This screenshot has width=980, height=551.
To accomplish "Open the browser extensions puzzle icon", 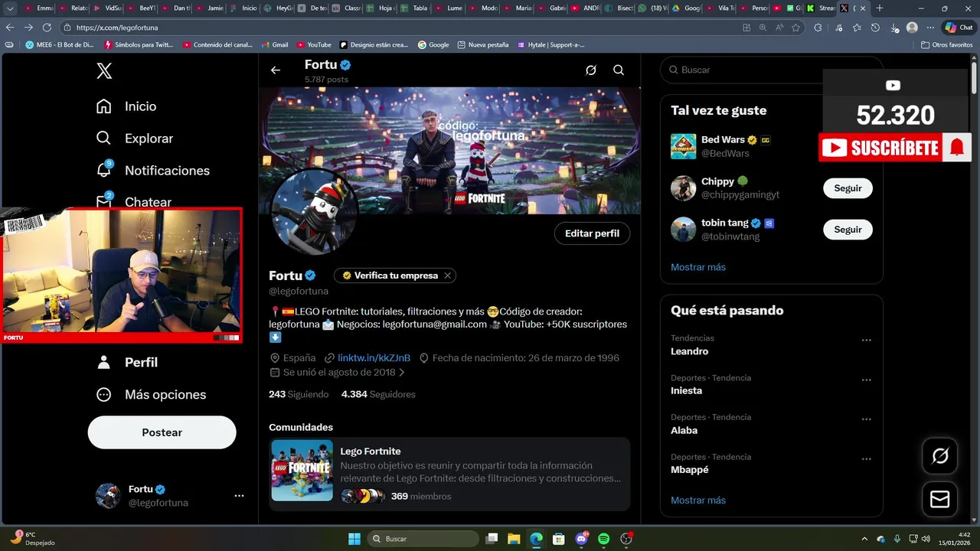I will tap(818, 27).
